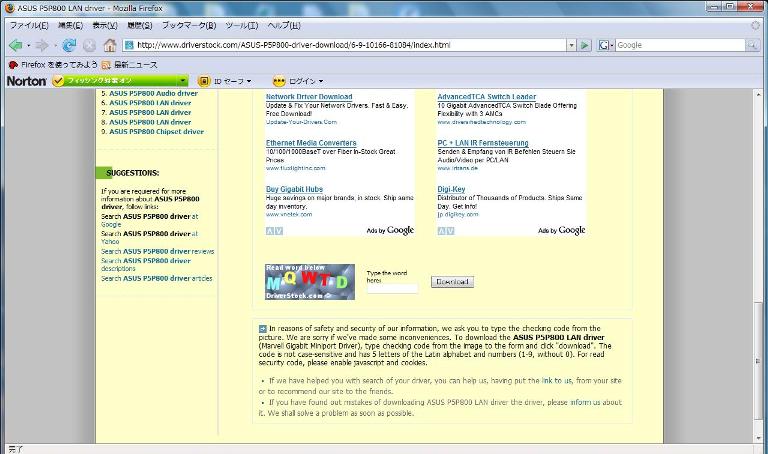Screen dimensions: 768x454
Task: Open Search ASUS P5P800 driver articles link
Action: 157,278
